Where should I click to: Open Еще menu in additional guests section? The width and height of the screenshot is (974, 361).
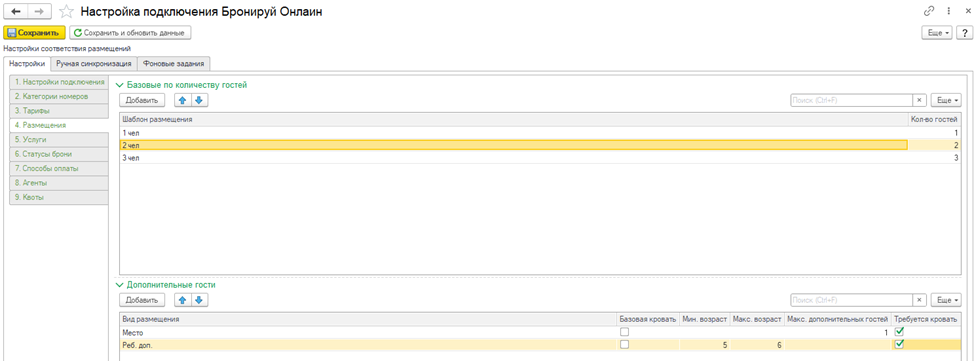(x=946, y=300)
